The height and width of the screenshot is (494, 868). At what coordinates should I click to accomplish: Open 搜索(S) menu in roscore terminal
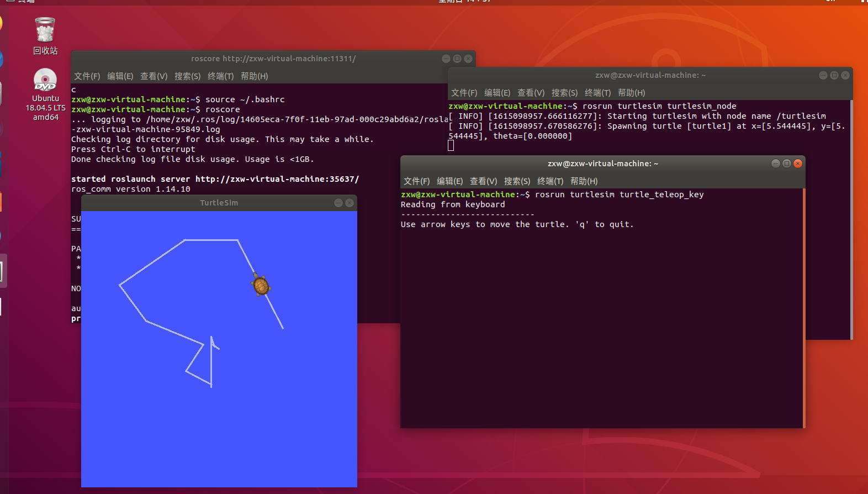188,76
